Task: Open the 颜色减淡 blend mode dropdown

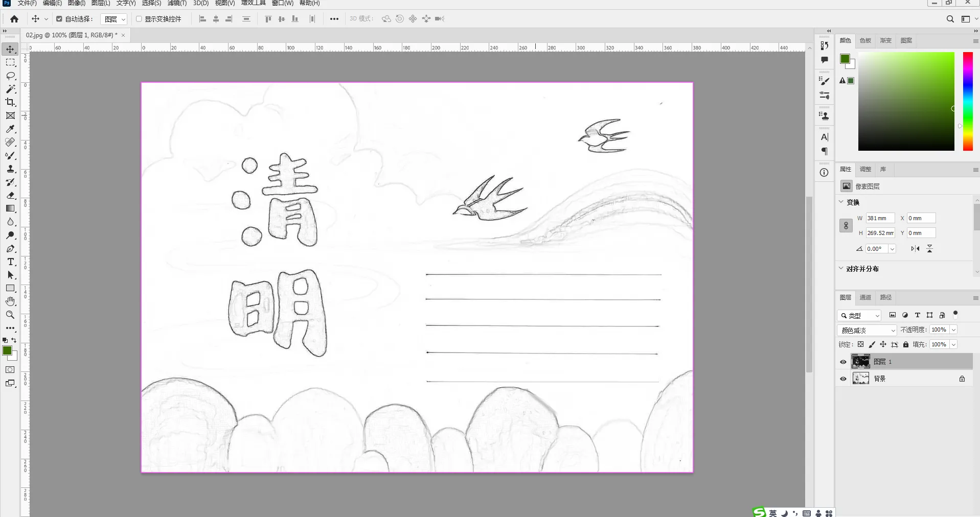Action: coord(867,330)
